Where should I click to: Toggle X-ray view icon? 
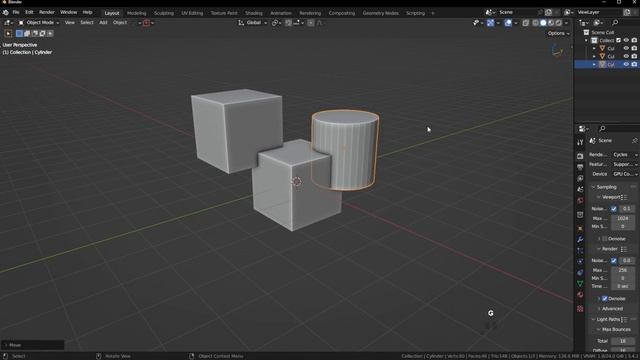[x=526, y=23]
